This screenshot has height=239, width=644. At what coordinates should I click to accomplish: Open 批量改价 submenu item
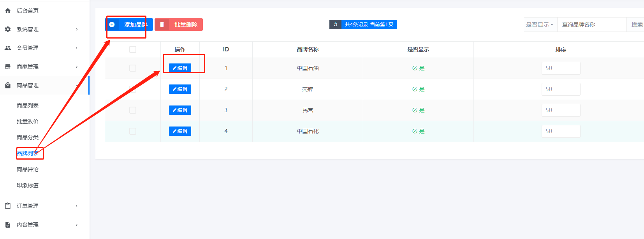point(28,121)
